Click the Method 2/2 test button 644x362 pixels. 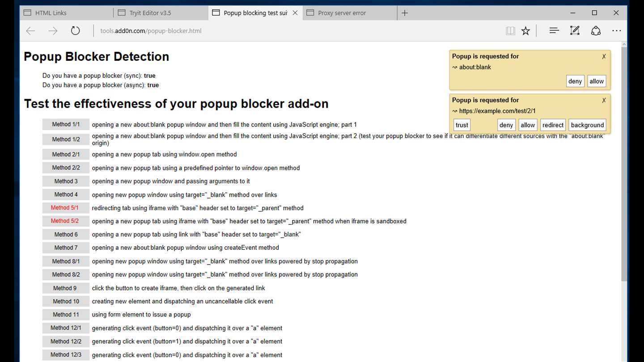tap(66, 168)
